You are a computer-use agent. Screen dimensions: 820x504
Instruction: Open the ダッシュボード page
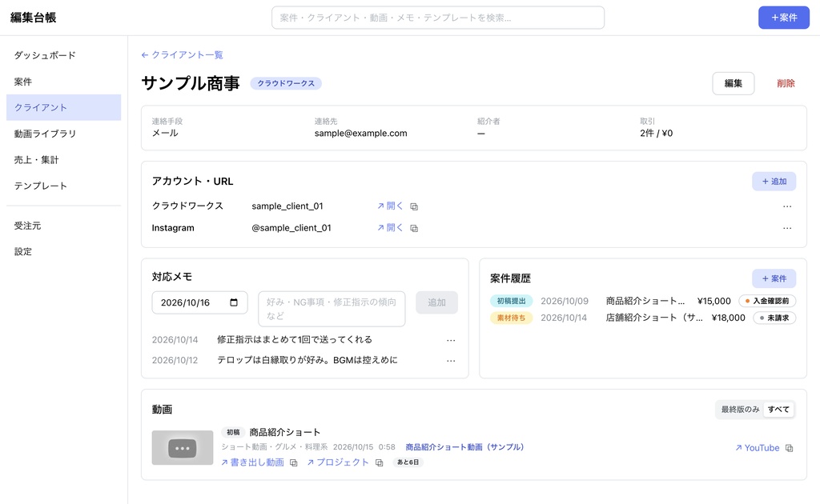[x=64, y=55]
